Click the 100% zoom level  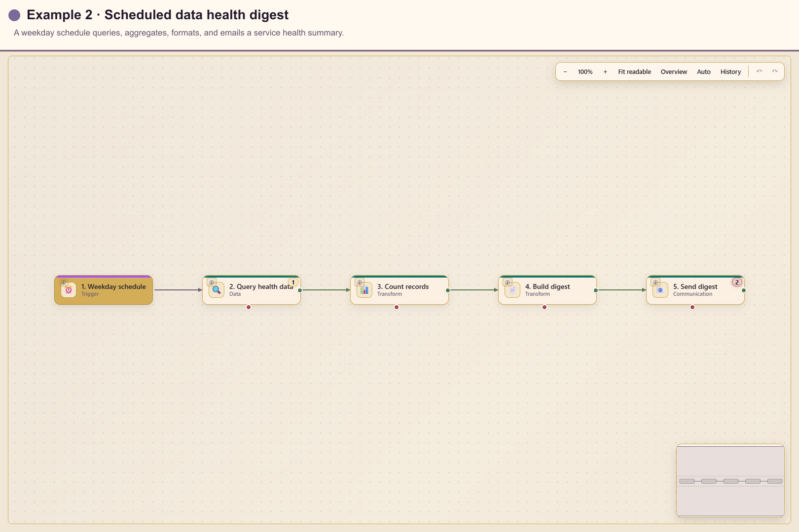point(585,71)
